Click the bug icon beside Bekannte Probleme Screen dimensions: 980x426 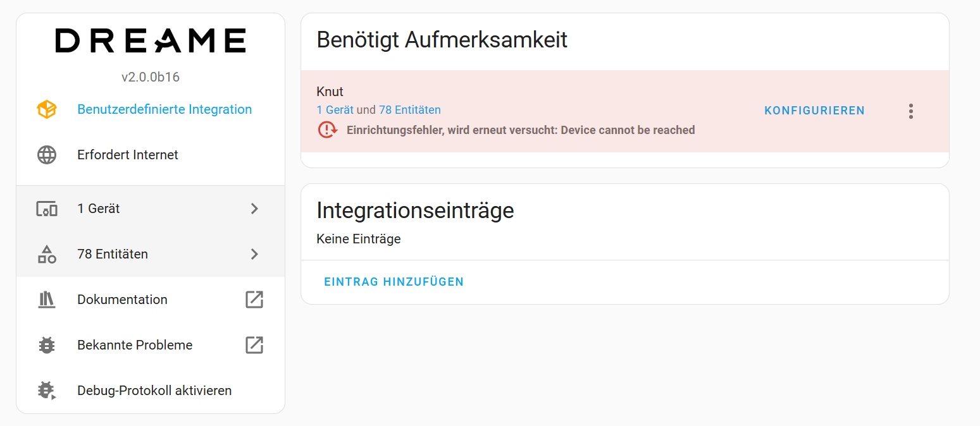(x=47, y=345)
